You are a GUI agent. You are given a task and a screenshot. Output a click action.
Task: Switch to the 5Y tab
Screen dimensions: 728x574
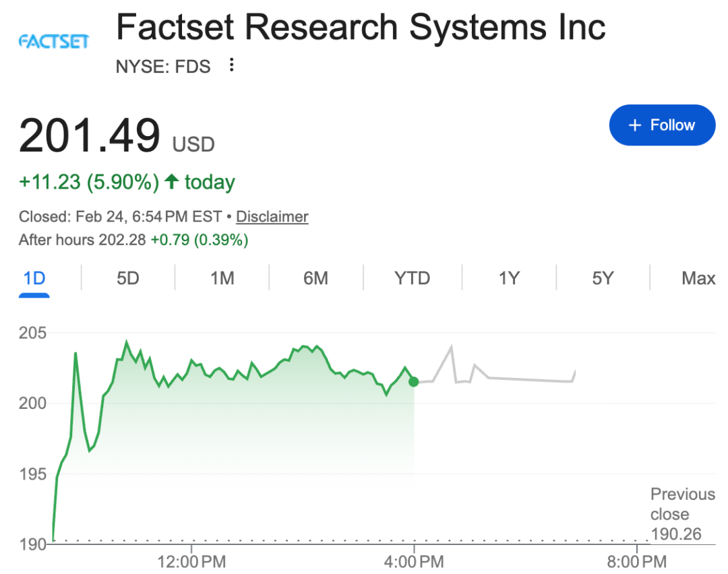point(603,278)
